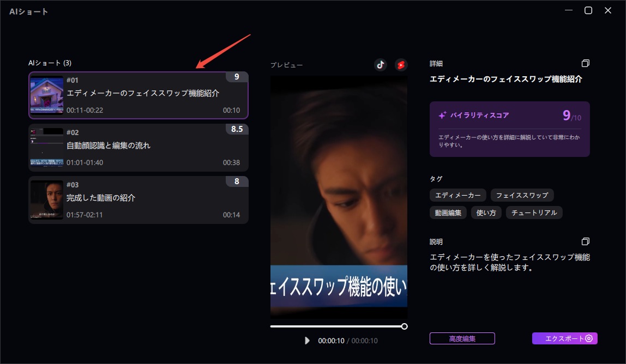The height and width of the screenshot is (364, 626).
Task: Click the virality score 9/10 value
Action: 571,116
